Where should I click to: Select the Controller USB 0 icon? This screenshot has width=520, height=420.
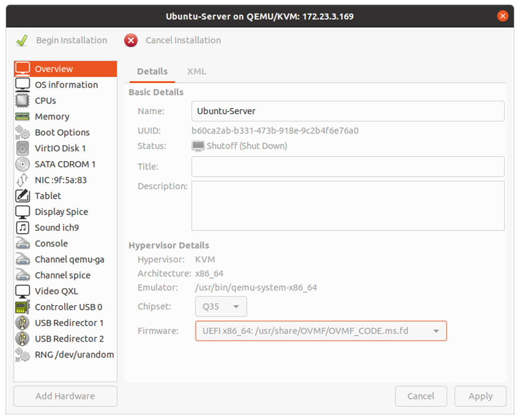pyautogui.click(x=23, y=307)
